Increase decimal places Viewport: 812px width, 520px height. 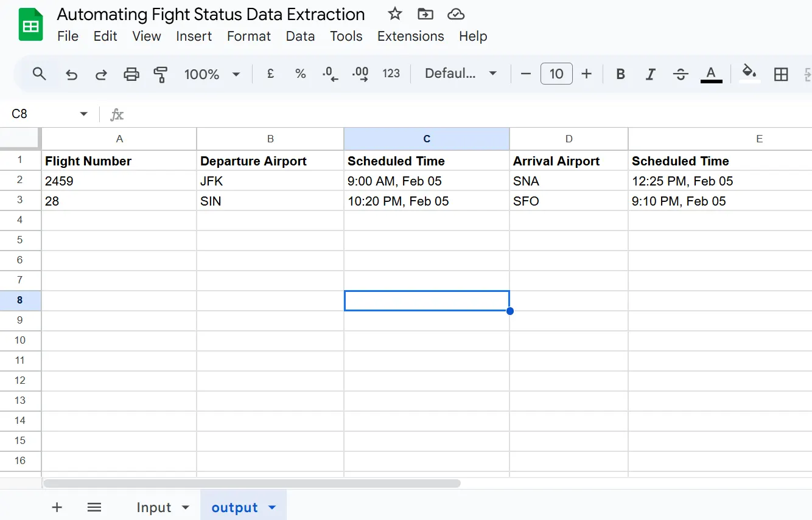point(360,74)
